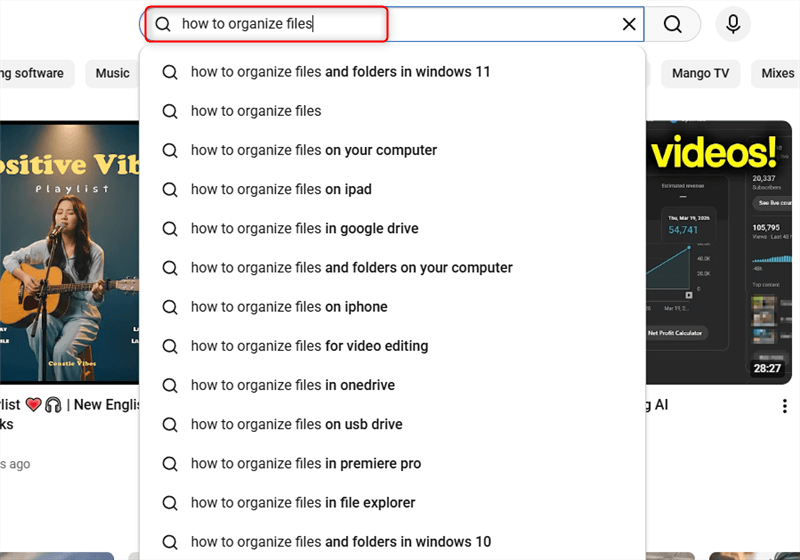This screenshot has width=800, height=560.
Task: Start voice search with the microphone icon
Action: 733,24
